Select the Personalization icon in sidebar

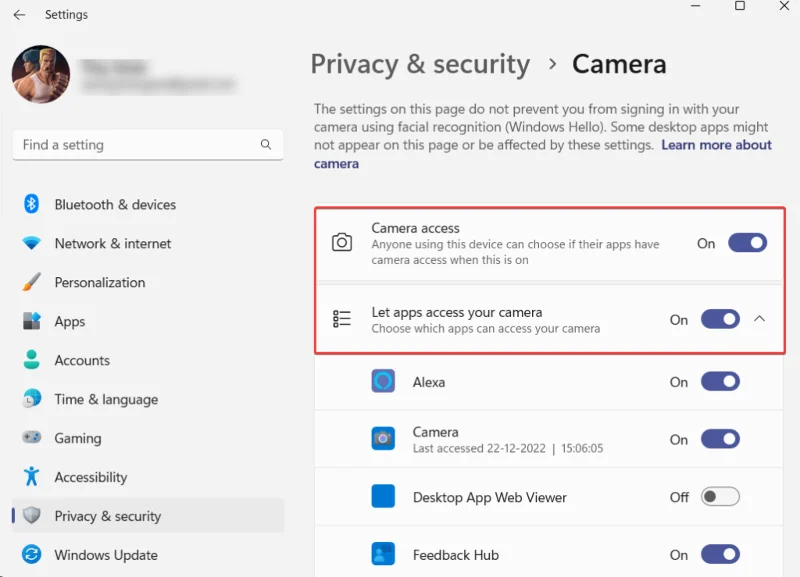31,282
